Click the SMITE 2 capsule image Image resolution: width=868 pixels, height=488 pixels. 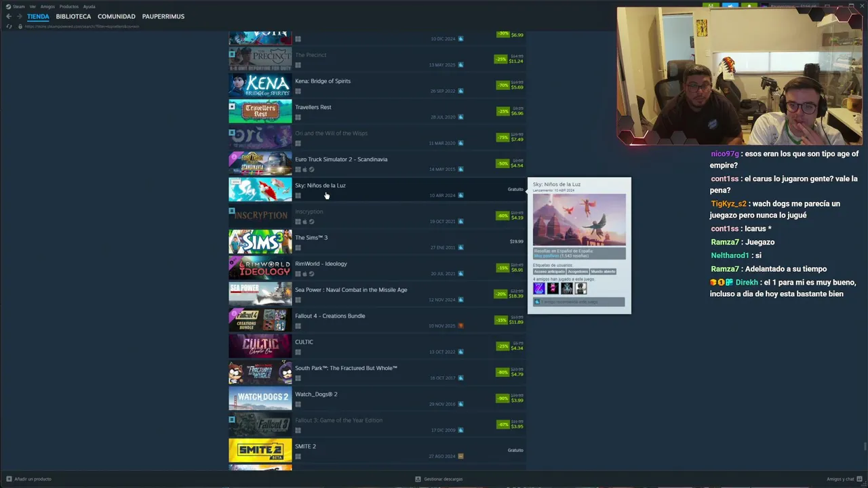(260, 451)
